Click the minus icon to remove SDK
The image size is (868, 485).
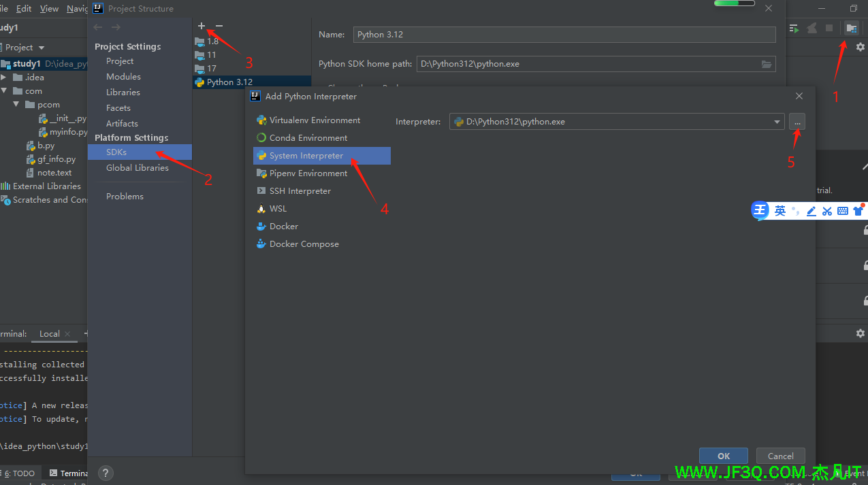219,26
